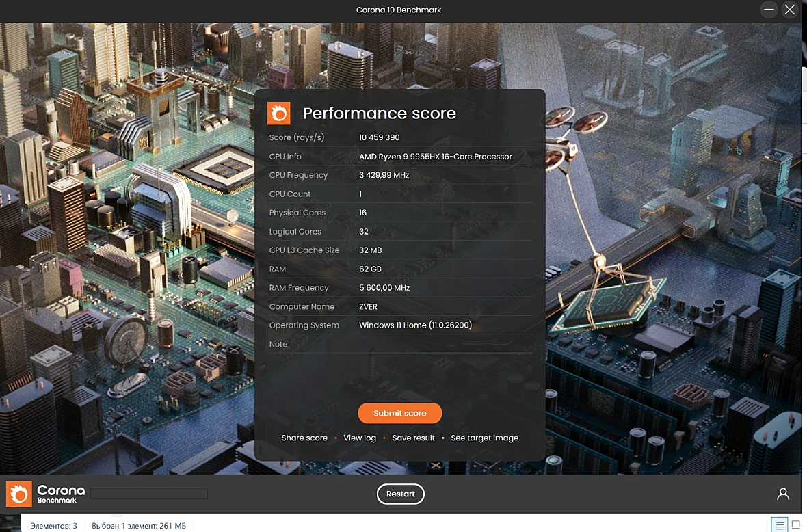The width and height of the screenshot is (807, 532).
Task: Click the progress bar beside Corona logo
Action: [149, 494]
